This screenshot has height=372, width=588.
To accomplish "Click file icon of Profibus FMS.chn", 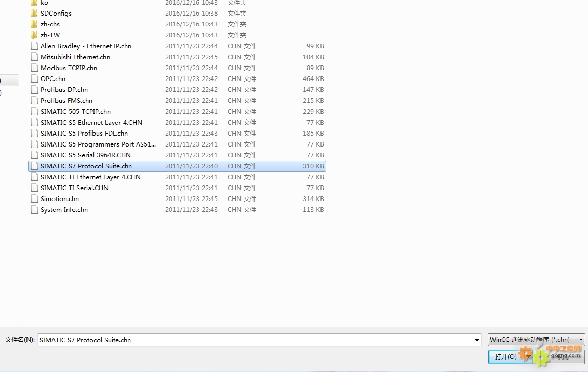I will 34,100.
